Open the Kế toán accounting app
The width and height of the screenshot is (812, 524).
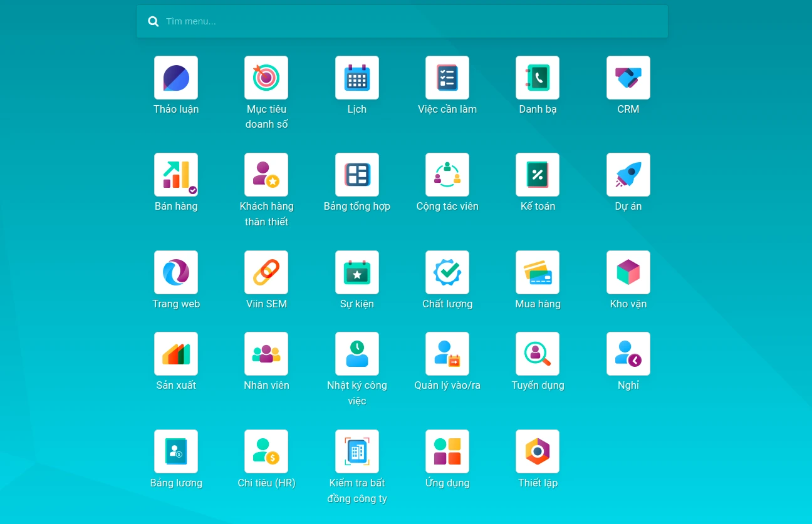[x=538, y=175]
